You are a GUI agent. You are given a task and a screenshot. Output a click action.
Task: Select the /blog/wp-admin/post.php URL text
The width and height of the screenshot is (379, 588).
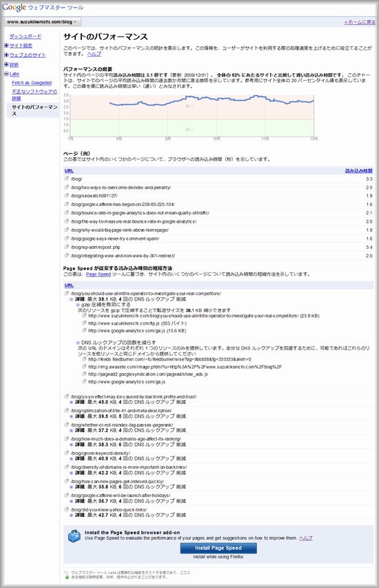pos(95,247)
